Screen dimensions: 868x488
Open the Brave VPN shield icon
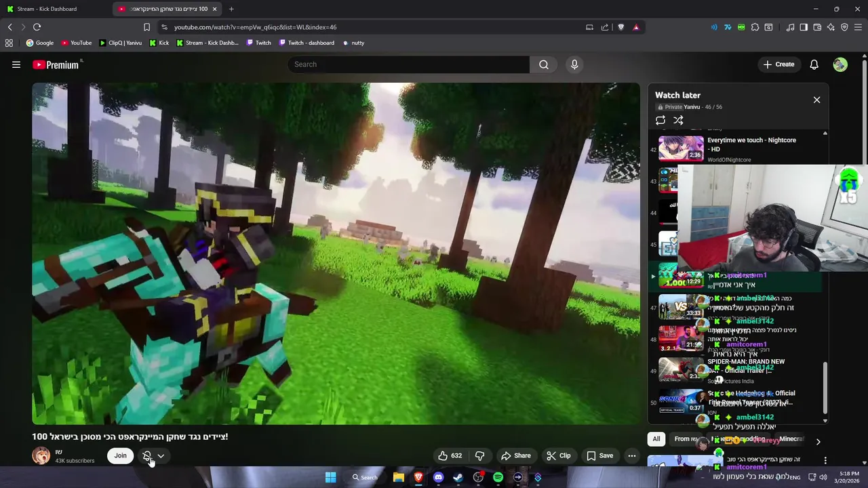pyautogui.click(x=844, y=27)
